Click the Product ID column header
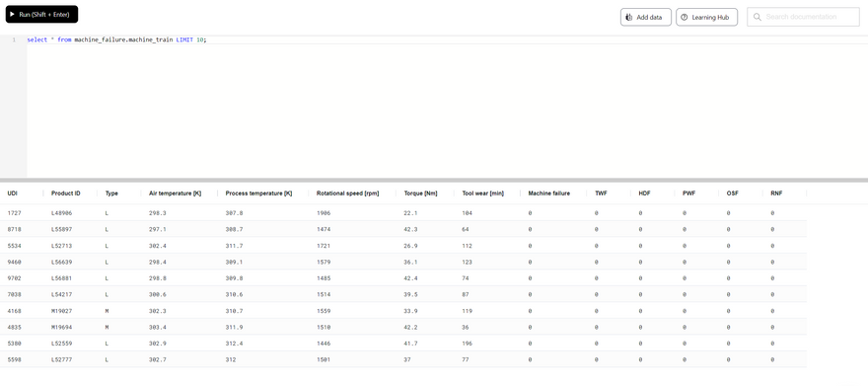868x386 pixels. point(66,193)
